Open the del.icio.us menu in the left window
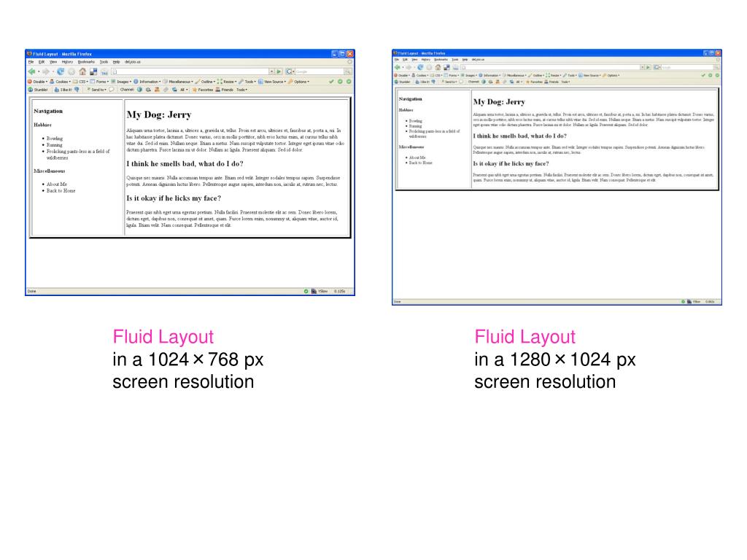Image resolution: width=747 pixels, height=560 pixels. coord(133,62)
